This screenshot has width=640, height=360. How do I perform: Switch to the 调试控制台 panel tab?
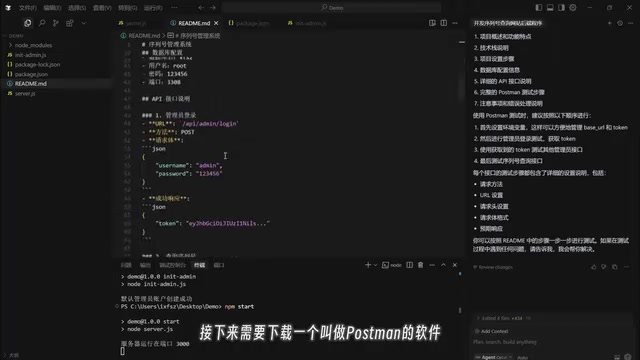pos(172,265)
